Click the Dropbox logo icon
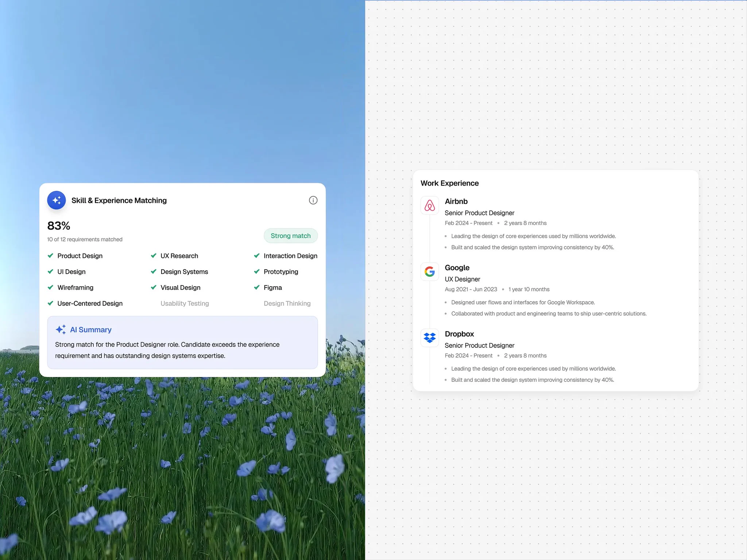Viewport: 747px width, 560px height. (430, 338)
